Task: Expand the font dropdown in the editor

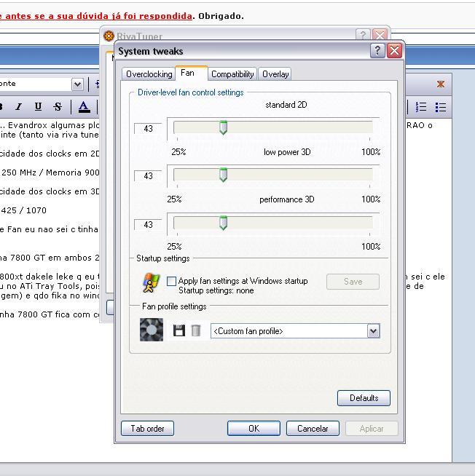Action: click(x=77, y=84)
